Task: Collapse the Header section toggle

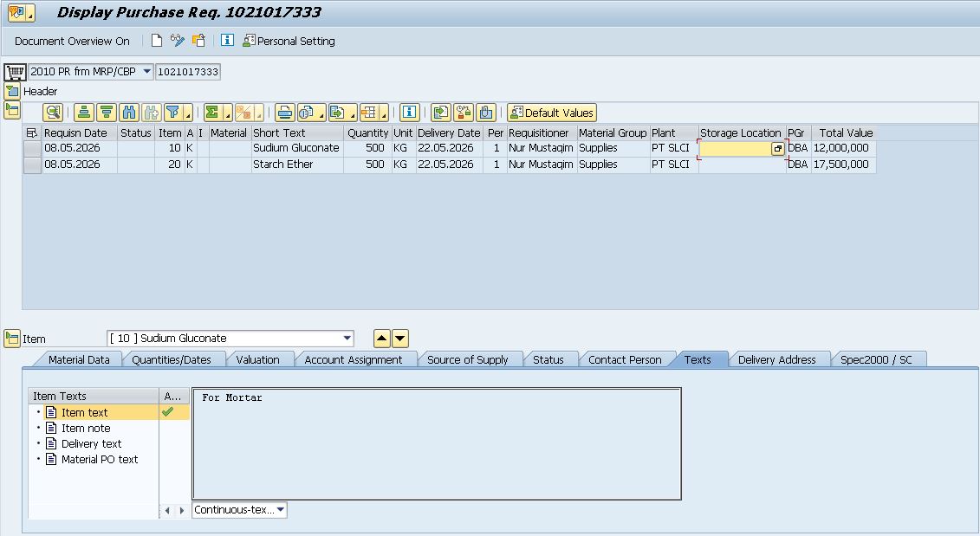Action: [x=12, y=91]
